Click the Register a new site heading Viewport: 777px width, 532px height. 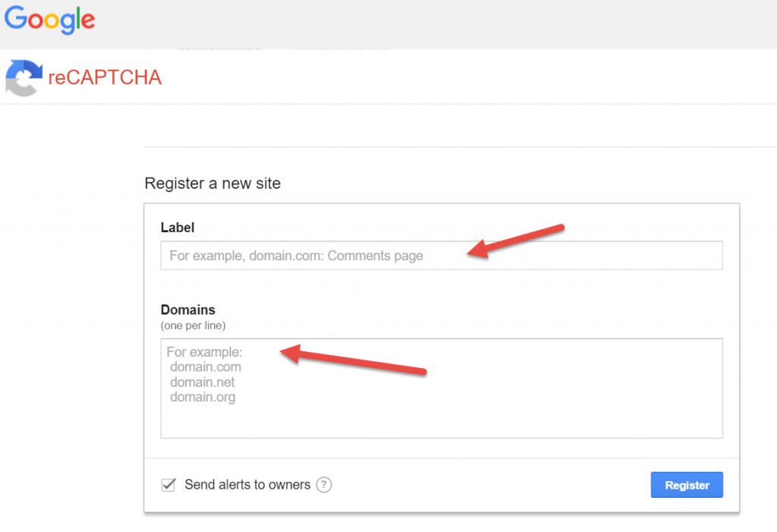coord(212,184)
